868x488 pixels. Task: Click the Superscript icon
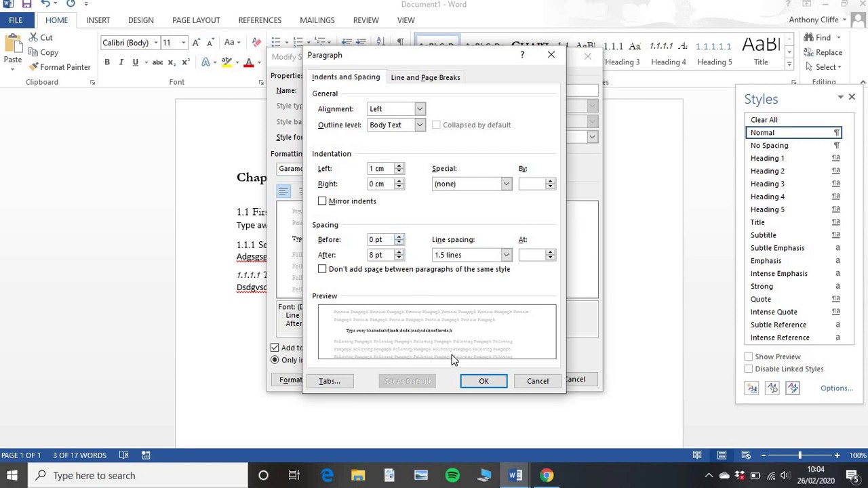(x=185, y=62)
